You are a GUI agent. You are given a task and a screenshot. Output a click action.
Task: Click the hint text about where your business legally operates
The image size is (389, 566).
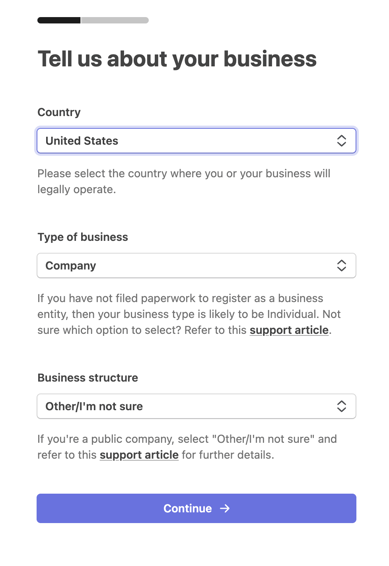click(184, 181)
